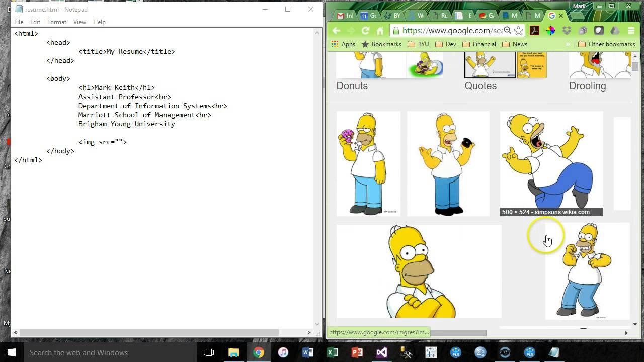Image resolution: width=644 pixels, height=362 pixels.
Task: Click Chrome vertical scrollbar thumb
Action: pos(635,66)
